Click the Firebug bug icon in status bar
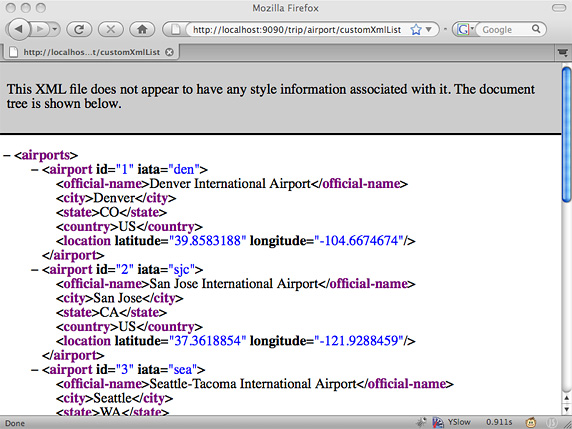The height and width of the screenshot is (429, 572). (421, 422)
